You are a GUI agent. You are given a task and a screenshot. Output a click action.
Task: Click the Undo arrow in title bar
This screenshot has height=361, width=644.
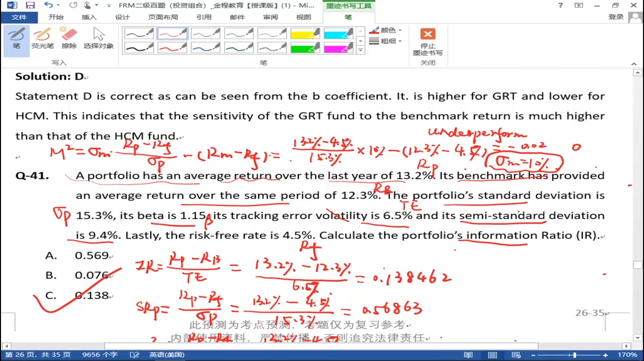(x=48, y=5)
